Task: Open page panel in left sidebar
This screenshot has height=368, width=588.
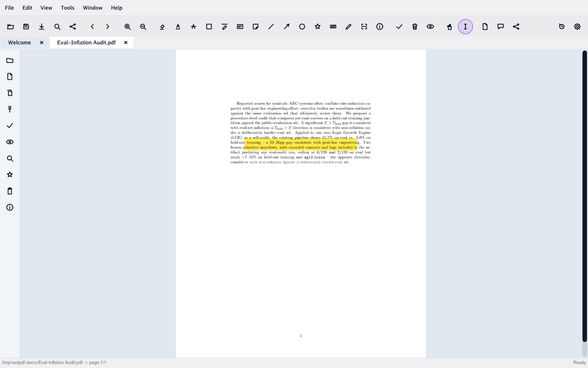Action: tap(10, 76)
